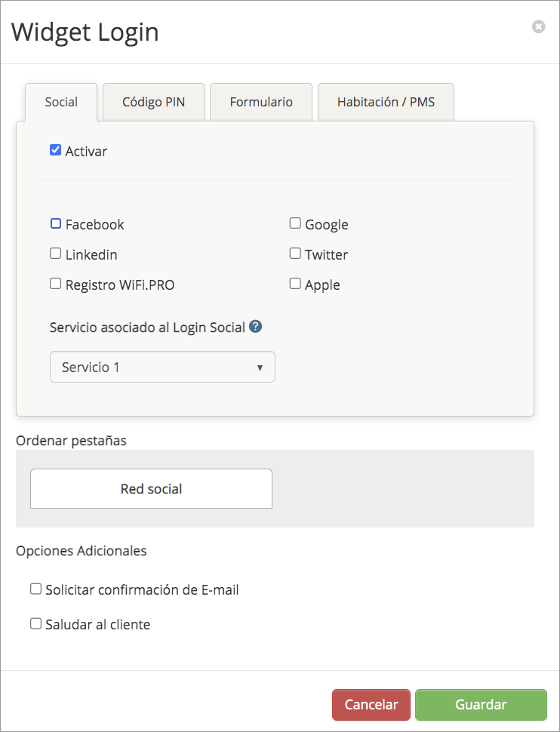Select the Red social sortable tab item
Viewport: 560px width, 732px height.
coord(151,489)
